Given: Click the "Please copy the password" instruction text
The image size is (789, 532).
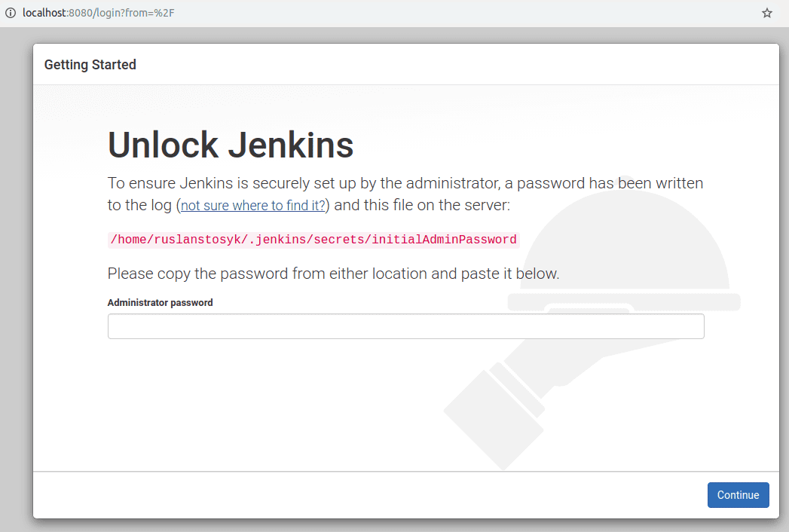Looking at the screenshot, I should point(333,274).
